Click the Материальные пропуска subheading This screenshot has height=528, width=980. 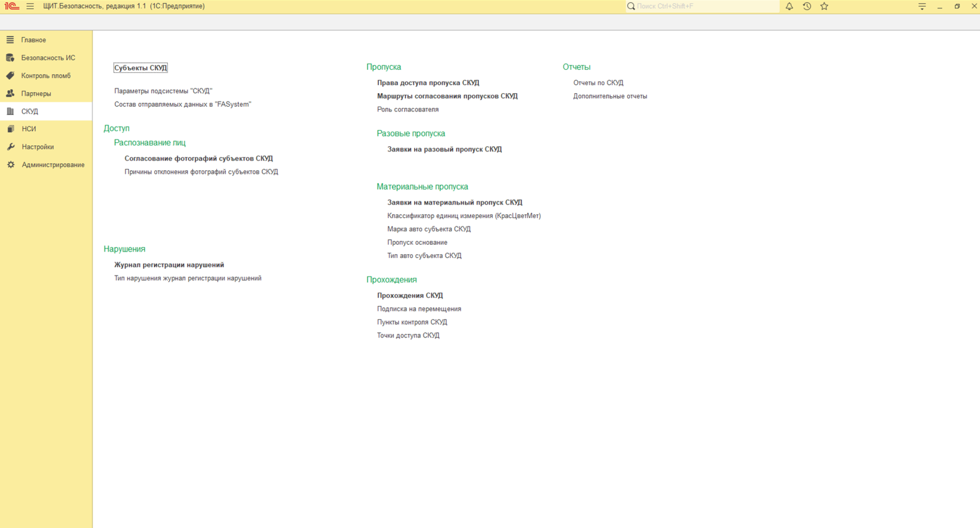422,187
